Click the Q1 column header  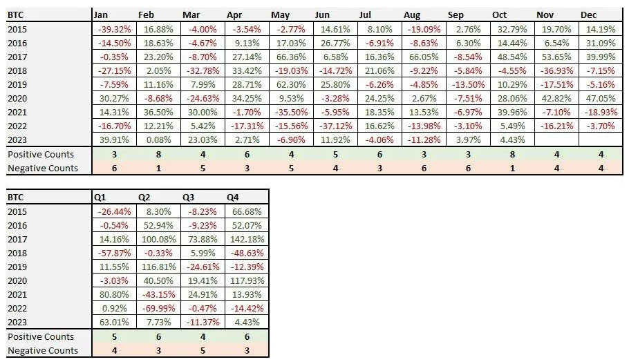pyautogui.click(x=101, y=198)
